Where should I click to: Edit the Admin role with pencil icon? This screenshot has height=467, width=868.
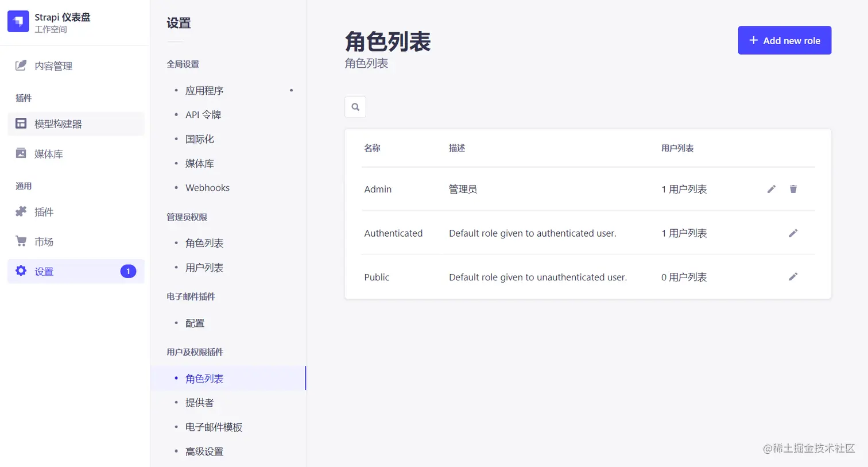(x=772, y=189)
